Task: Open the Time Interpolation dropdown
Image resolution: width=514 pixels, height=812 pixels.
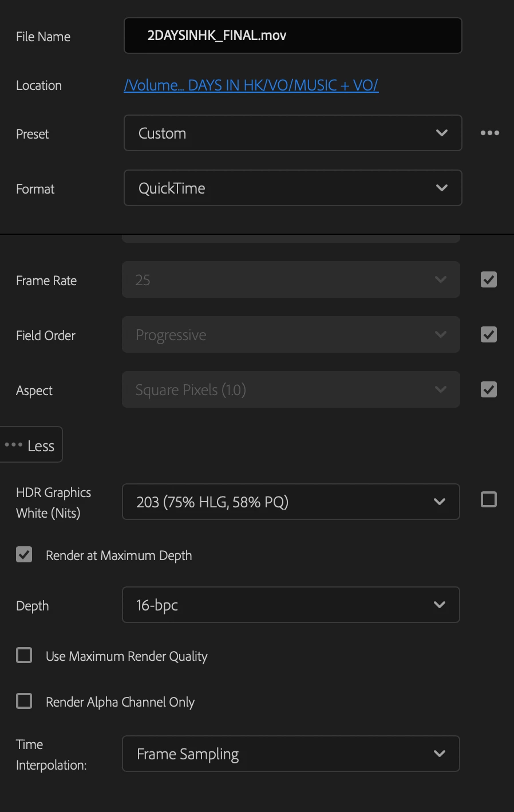Action: click(x=291, y=754)
